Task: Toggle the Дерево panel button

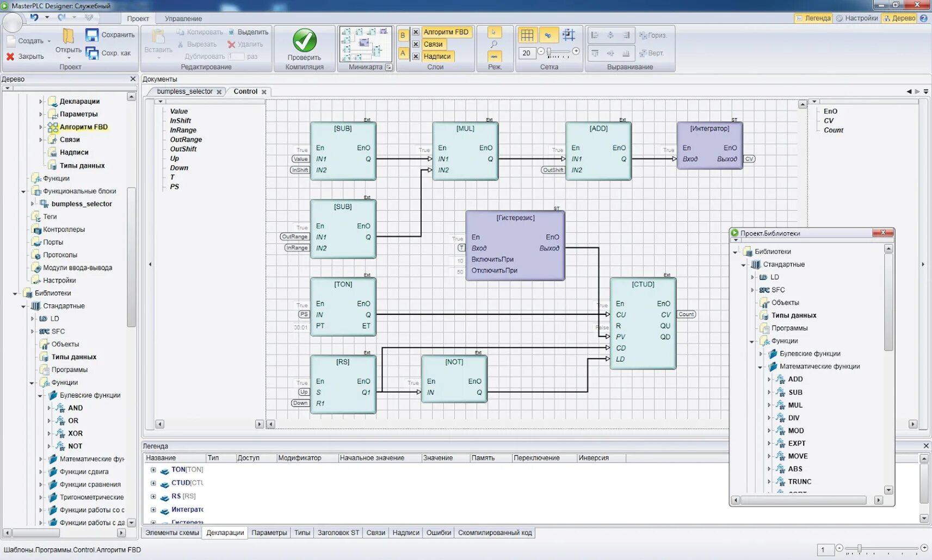Action: (x=899, y=18)
